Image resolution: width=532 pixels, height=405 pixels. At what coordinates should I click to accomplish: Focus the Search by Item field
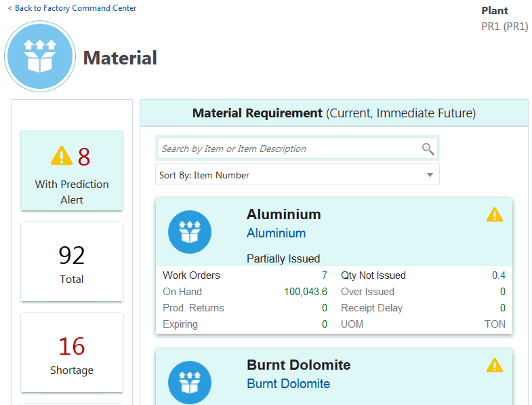[x=298, y=149]
